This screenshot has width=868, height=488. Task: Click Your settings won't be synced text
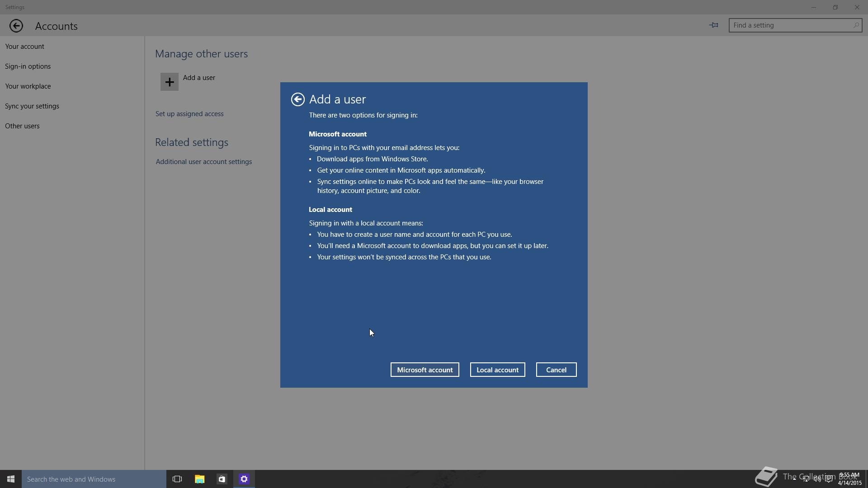point(404,257)
